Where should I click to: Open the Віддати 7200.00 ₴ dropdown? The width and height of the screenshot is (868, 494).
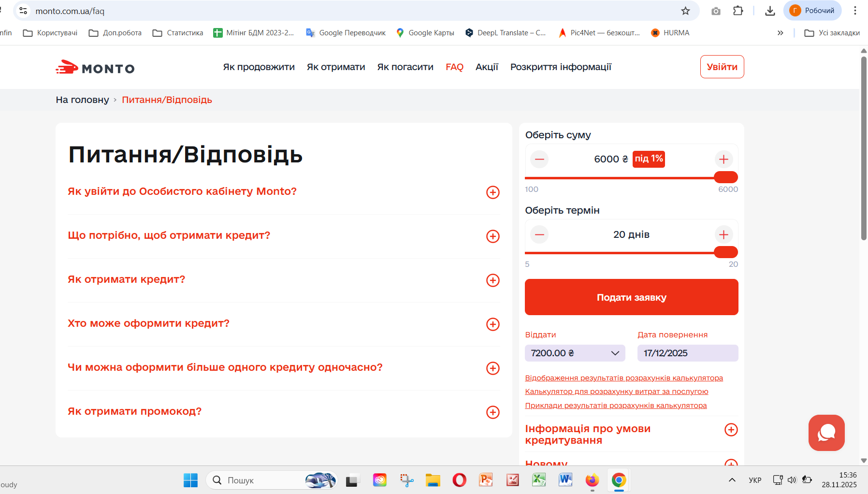pos(575,353)
